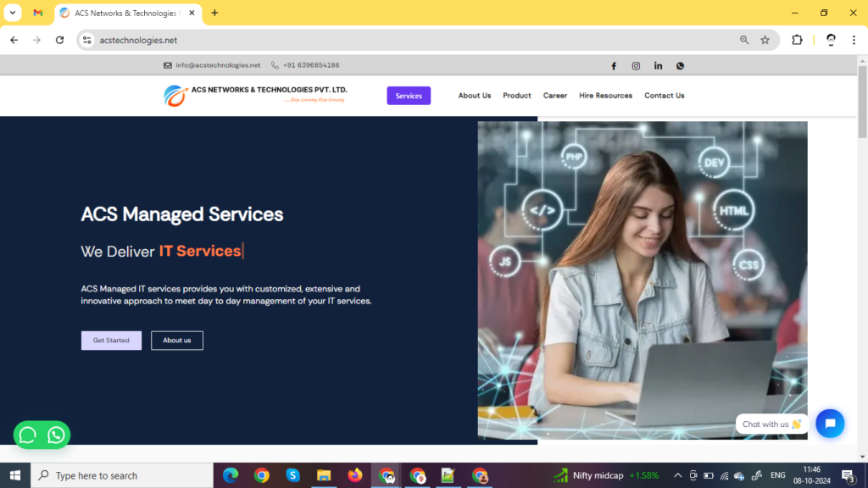868x488 pixels.
Task: Select 'About Us' in the navigation menu
Action: [474, 95]
